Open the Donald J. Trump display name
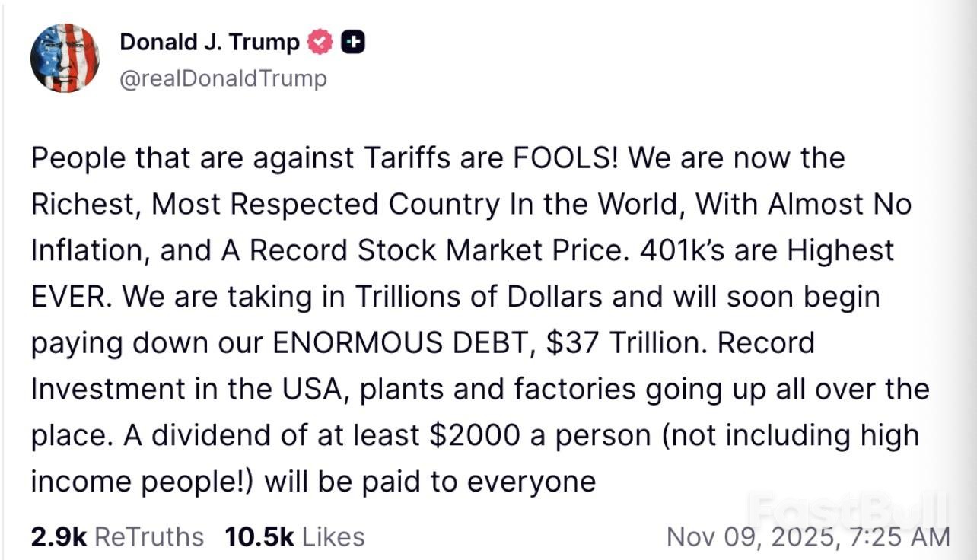 tap(209, 43)
